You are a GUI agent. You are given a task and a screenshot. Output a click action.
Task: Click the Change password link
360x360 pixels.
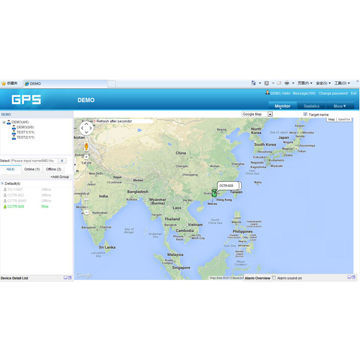coord(333,93)
